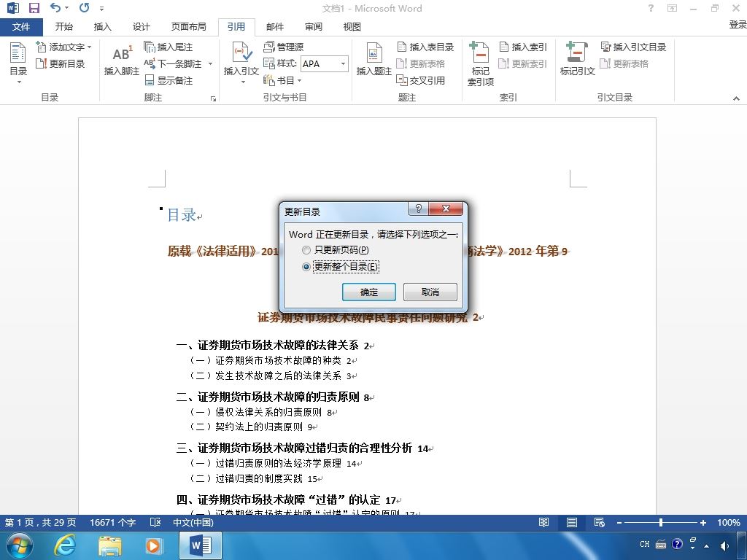Screen dimensions: 747x560
Task: Switch to the 邮件 Mailings tab
Action: 275,27
